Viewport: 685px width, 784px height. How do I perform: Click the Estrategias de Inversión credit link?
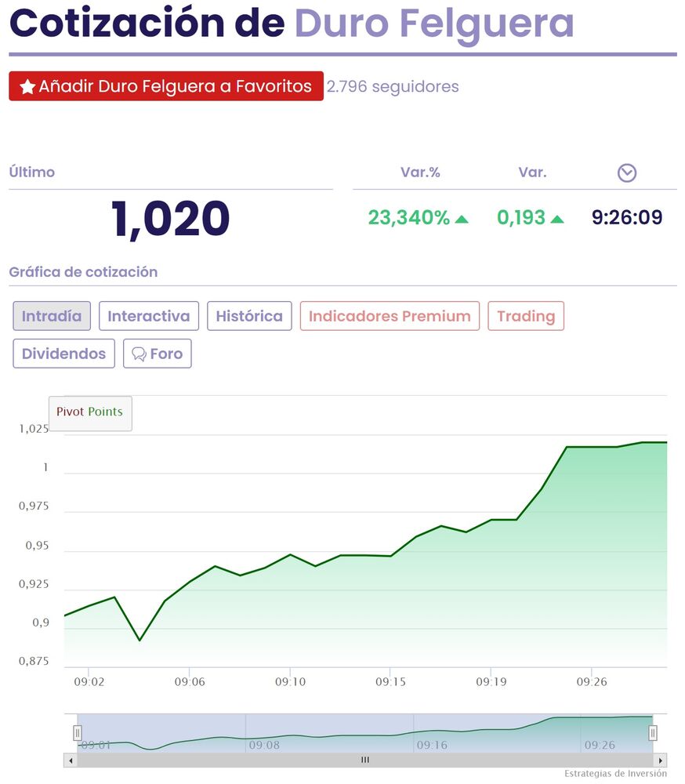point(615,774)
